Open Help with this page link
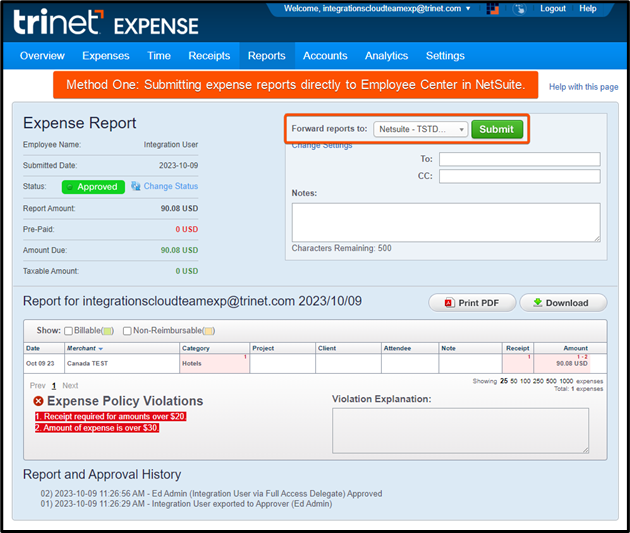 coord(583,87)
